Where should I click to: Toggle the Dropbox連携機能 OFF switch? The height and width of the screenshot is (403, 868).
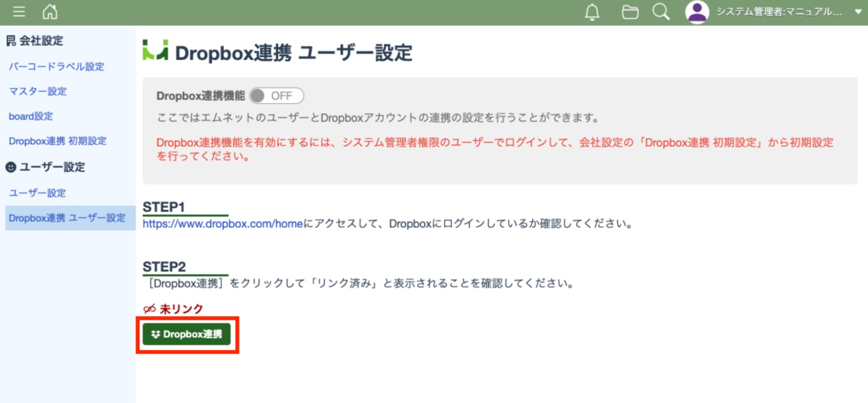point(276,96)
